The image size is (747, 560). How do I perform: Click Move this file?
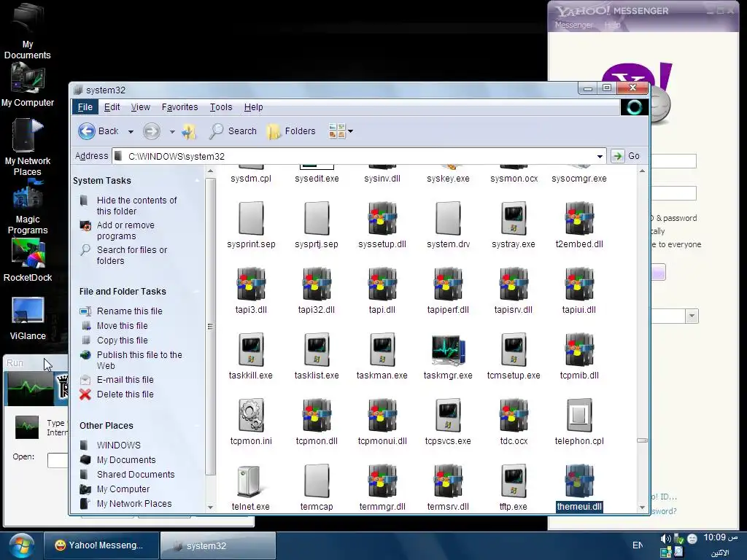[x=122, y=326]
